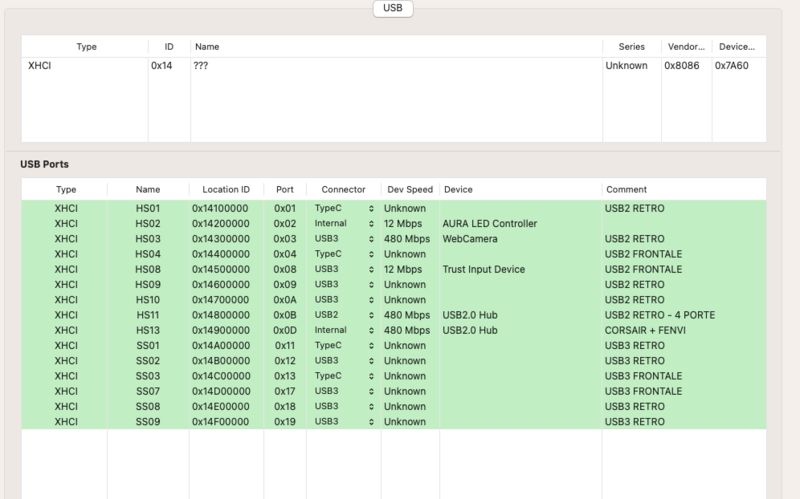This screenshot has width=800, height=499.
Task: Select the AURA LED Controller device entry
Action: 490,223
